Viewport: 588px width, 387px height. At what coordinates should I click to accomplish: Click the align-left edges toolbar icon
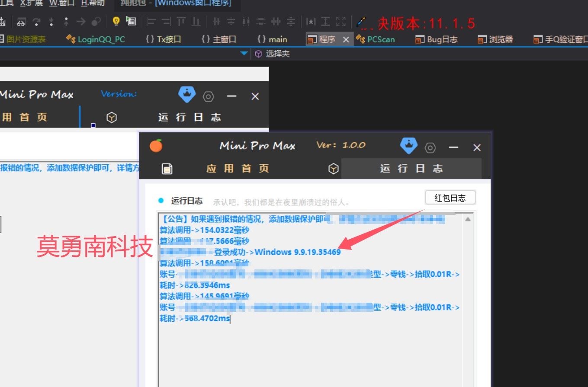click(151, 21)
